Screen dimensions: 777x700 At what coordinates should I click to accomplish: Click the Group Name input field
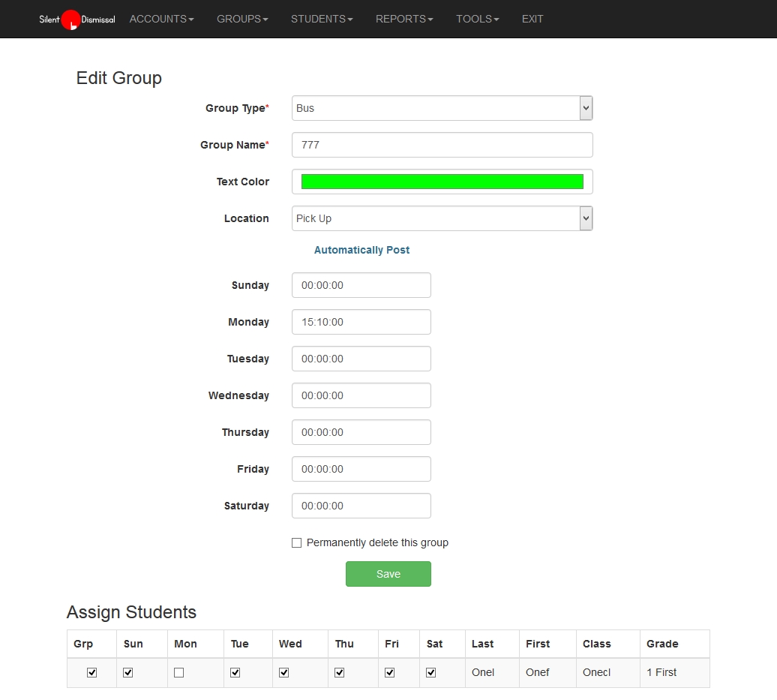[442, 145]
